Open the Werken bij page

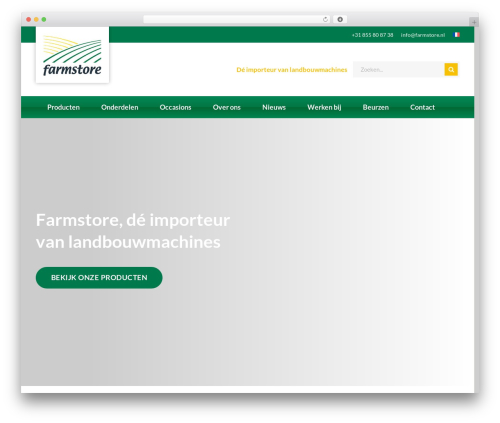click(x=324, y=107)
